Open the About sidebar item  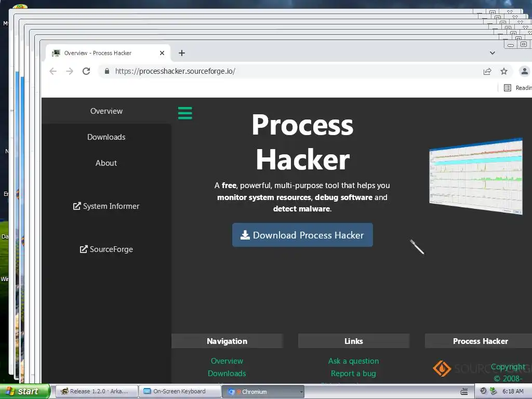click(106, 163)
